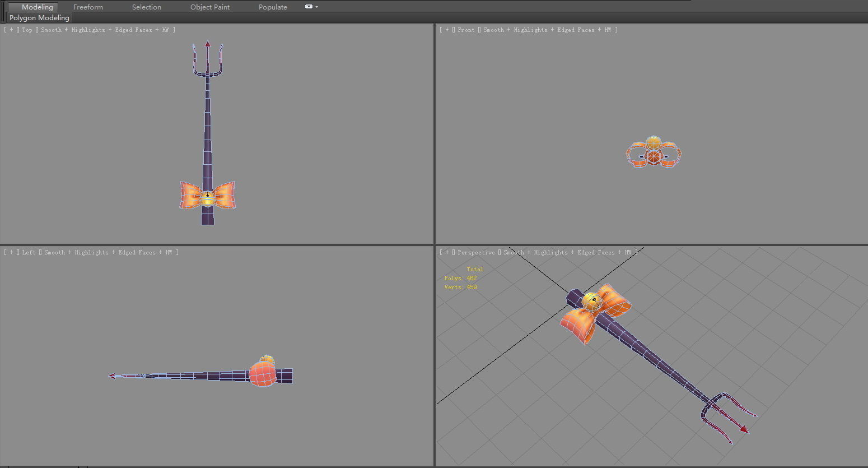
Task: Open the Freeform ribbon tab
Action: (x=88, y=7)
